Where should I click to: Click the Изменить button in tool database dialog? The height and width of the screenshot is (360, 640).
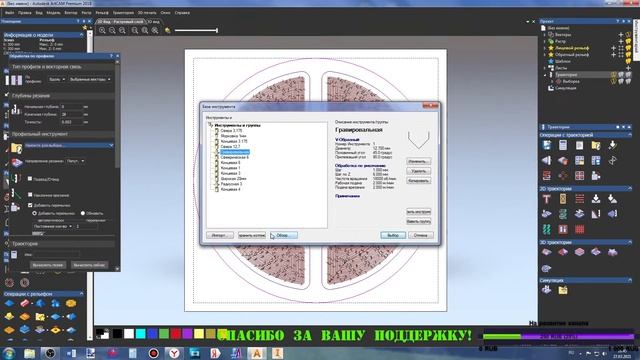click(x=418, y=161)
